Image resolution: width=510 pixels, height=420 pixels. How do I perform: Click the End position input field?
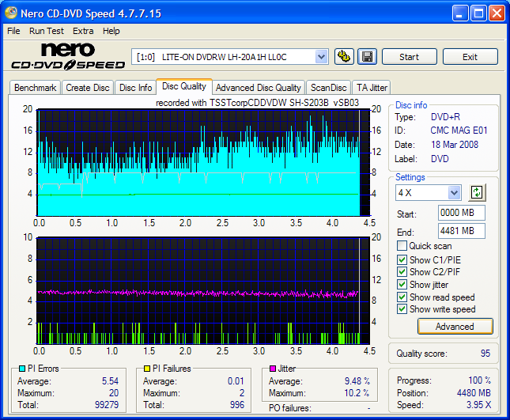pyautogui.click(x=461, y=231)
